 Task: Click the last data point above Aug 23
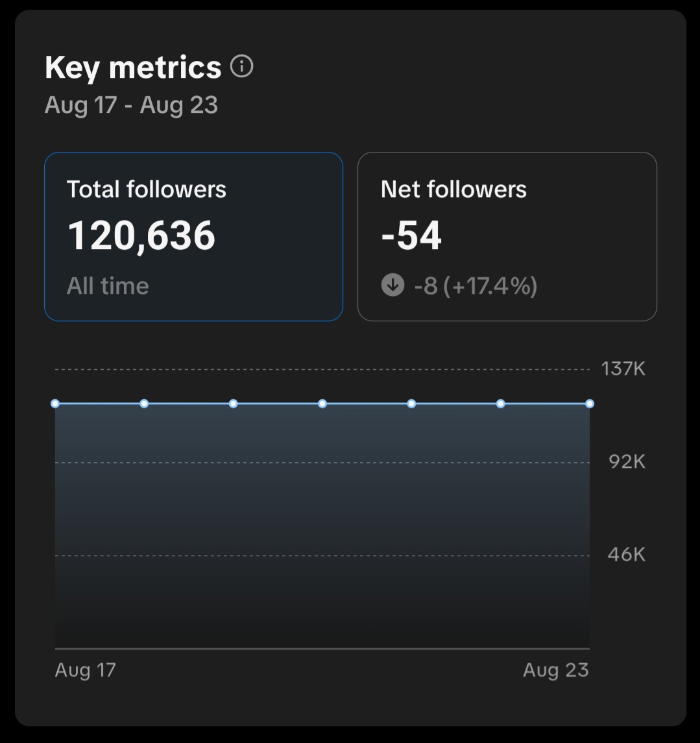click(x=589, y=404)
